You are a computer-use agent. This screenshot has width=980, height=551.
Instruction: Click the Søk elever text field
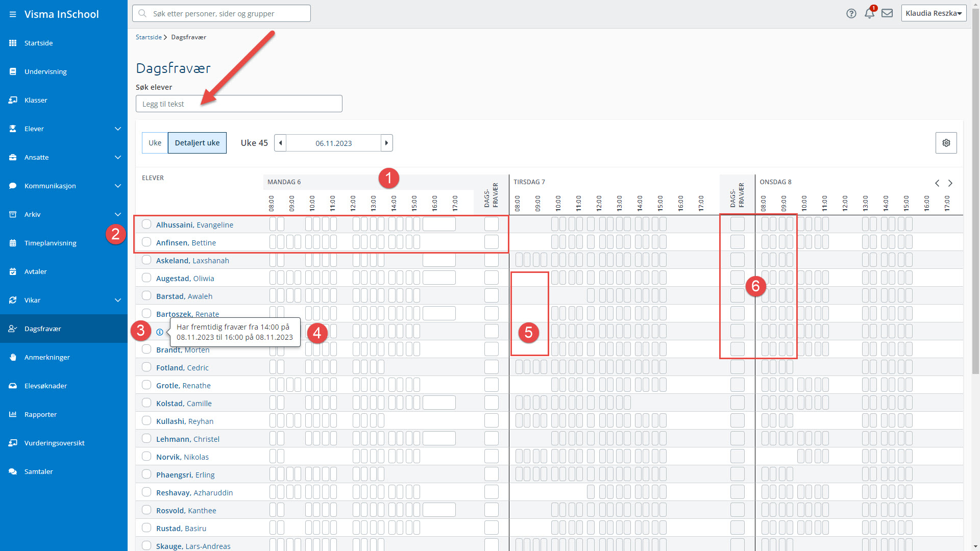(239, 104)
